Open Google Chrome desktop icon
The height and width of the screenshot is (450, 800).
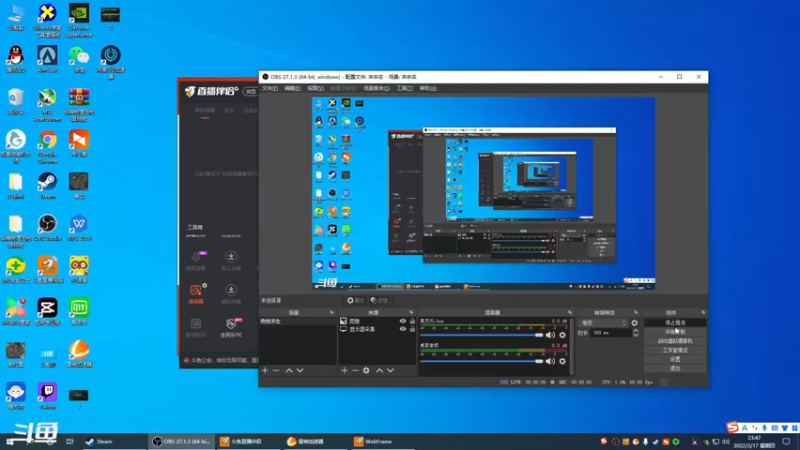point(47,147)
